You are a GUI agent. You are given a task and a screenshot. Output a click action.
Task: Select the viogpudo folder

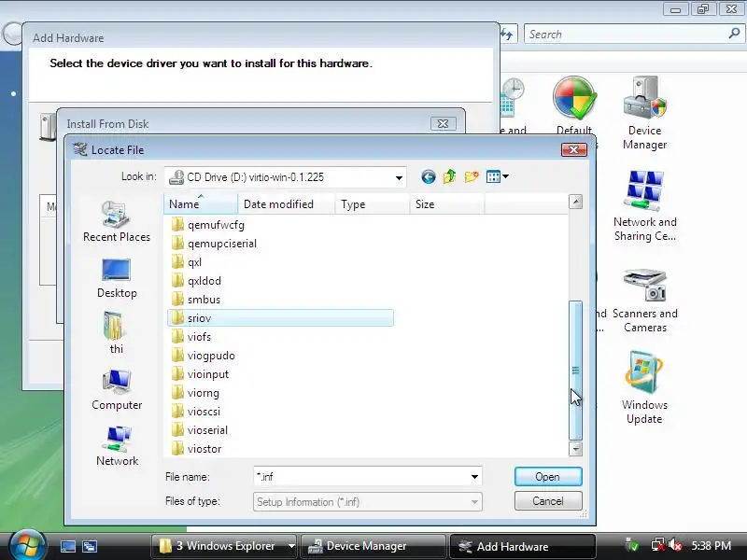203,356
